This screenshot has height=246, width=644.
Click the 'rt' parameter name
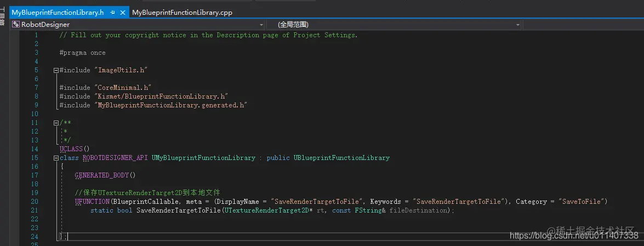tap(321, 210)
